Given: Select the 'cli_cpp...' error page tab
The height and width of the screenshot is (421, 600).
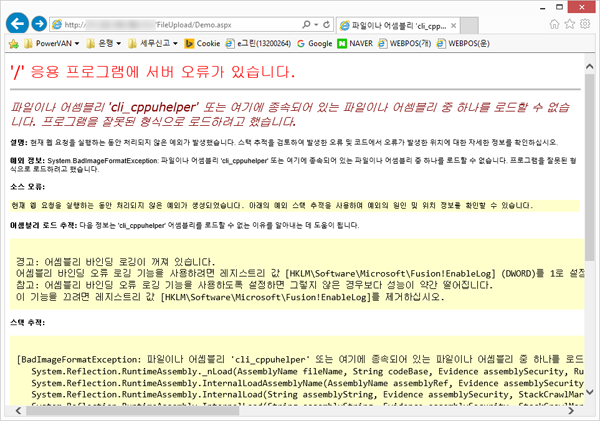Looking at the screenshot, I should 398,26.
